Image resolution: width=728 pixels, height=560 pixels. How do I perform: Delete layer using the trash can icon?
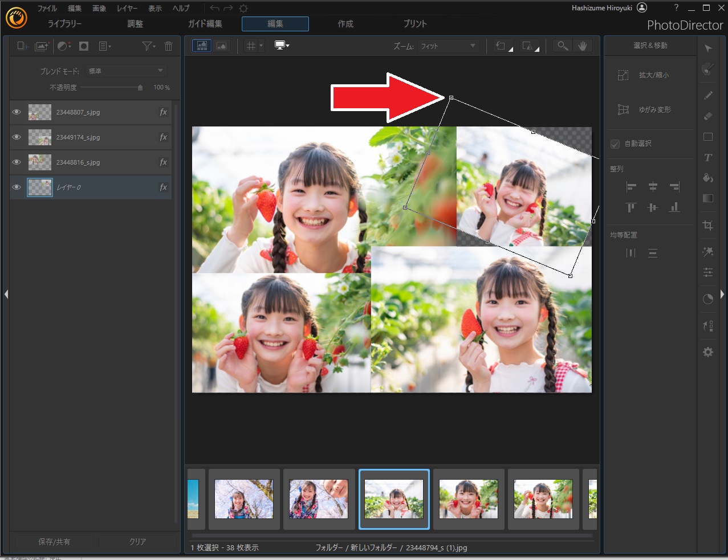pos(168,46)
